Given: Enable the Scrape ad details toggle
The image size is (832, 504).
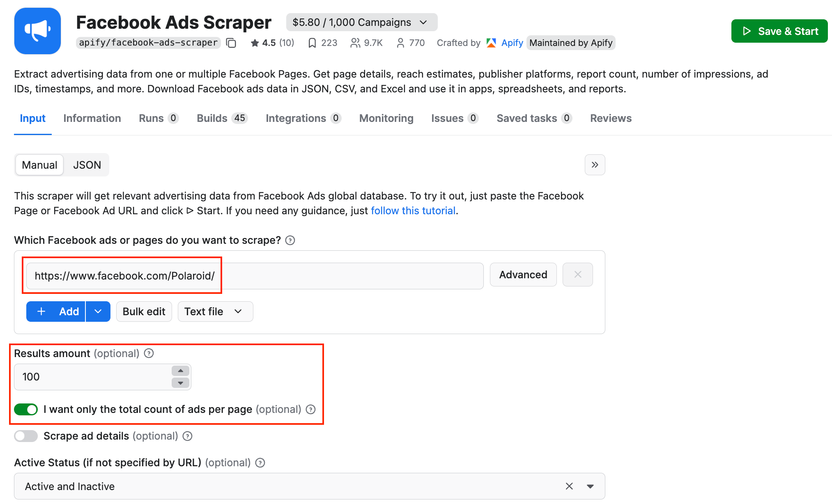Looking at the screenshot, I should [x=25, y=436].
